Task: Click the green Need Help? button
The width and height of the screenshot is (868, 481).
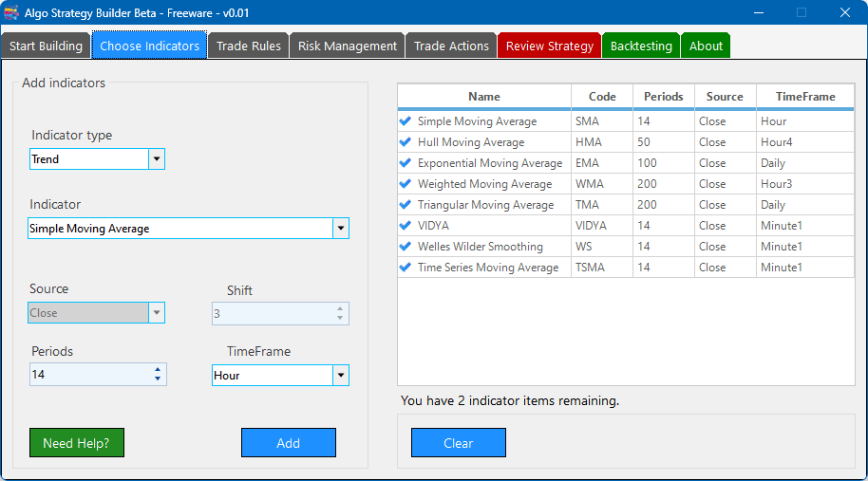Action: [x=76, y=443]
